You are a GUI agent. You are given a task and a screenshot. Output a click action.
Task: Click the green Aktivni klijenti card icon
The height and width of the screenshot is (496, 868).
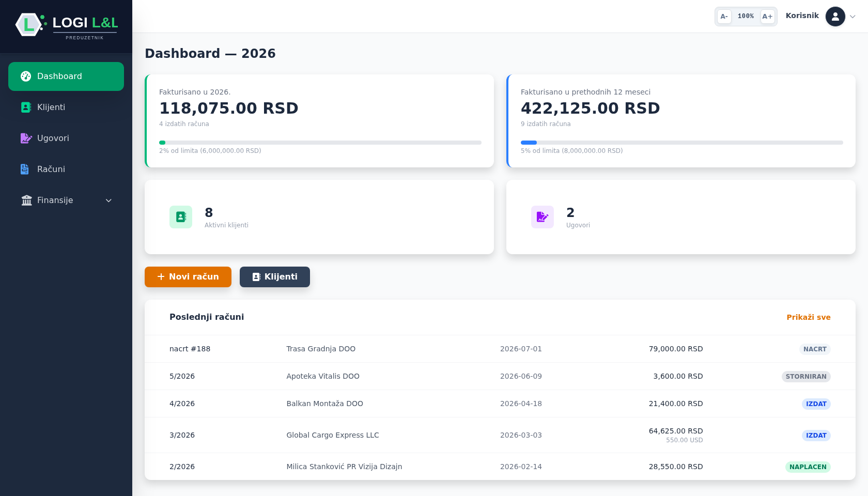(181, 217)
